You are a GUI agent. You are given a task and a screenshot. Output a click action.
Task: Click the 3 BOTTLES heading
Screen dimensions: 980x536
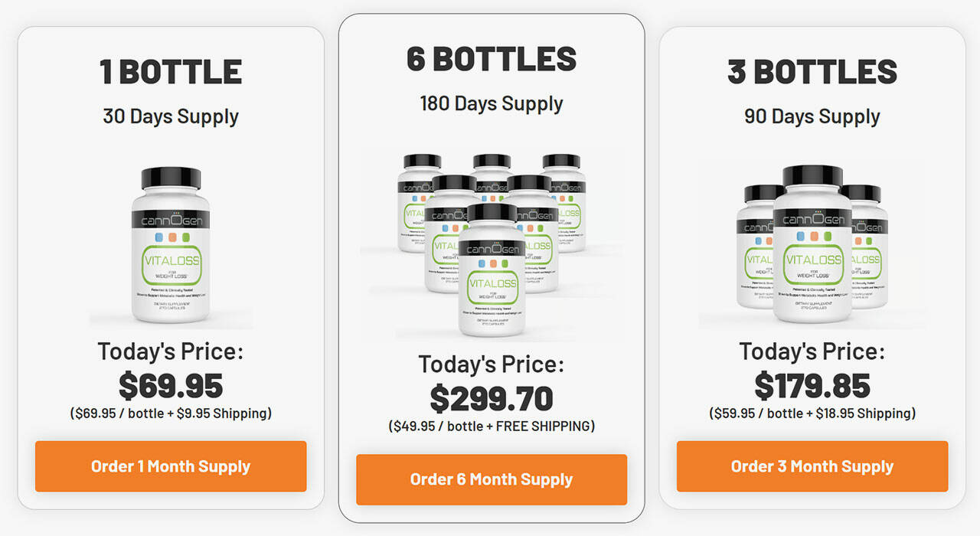pos(812,72)
